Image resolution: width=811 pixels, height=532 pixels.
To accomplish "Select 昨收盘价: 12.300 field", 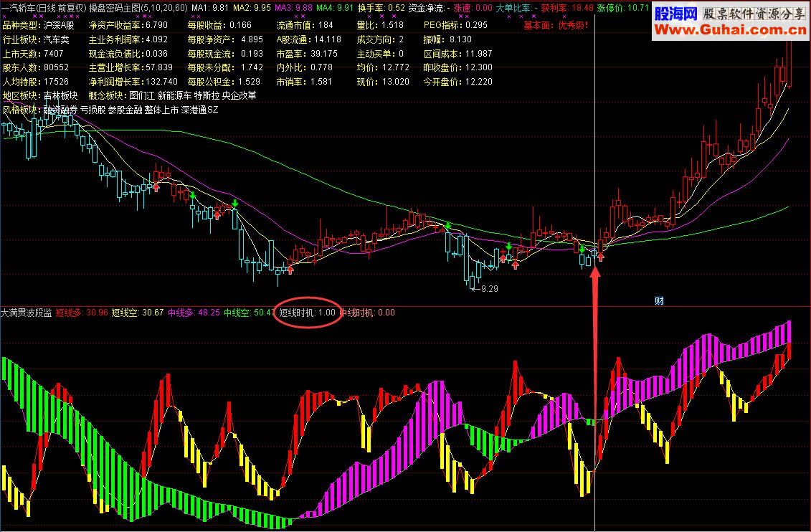I will point(457,67).
